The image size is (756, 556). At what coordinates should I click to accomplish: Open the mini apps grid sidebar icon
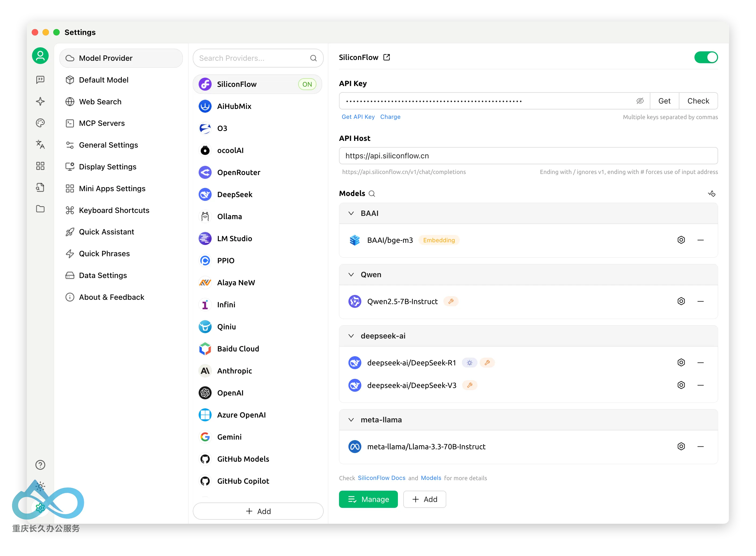coord(40,166)
